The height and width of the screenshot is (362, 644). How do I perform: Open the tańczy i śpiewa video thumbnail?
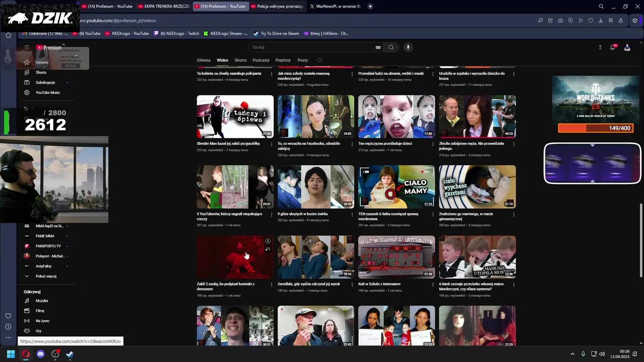[235, 117]
